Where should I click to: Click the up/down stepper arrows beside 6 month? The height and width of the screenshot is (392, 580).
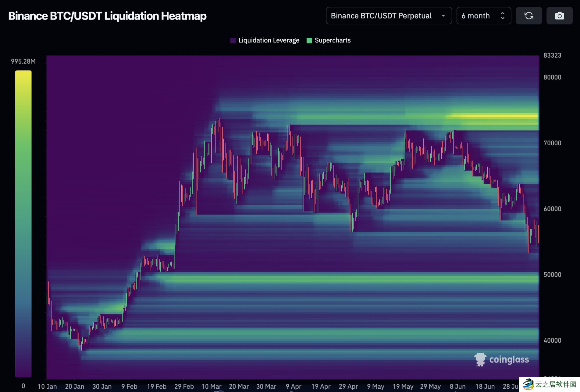503,16
